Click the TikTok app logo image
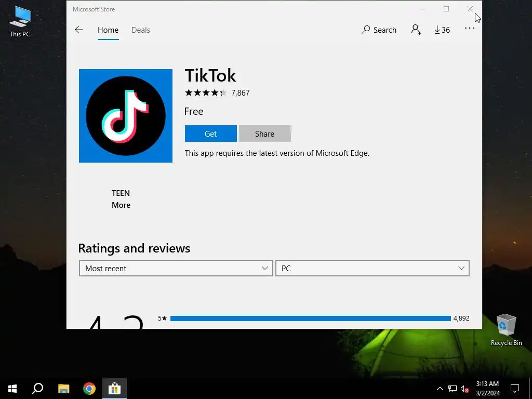The image size is (532, 399). 126,116
